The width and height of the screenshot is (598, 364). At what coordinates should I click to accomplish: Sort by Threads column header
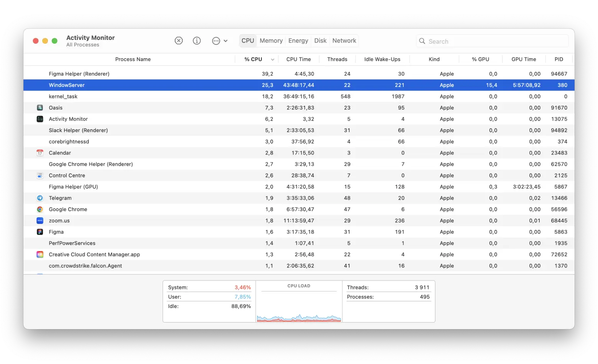(337, 59)
